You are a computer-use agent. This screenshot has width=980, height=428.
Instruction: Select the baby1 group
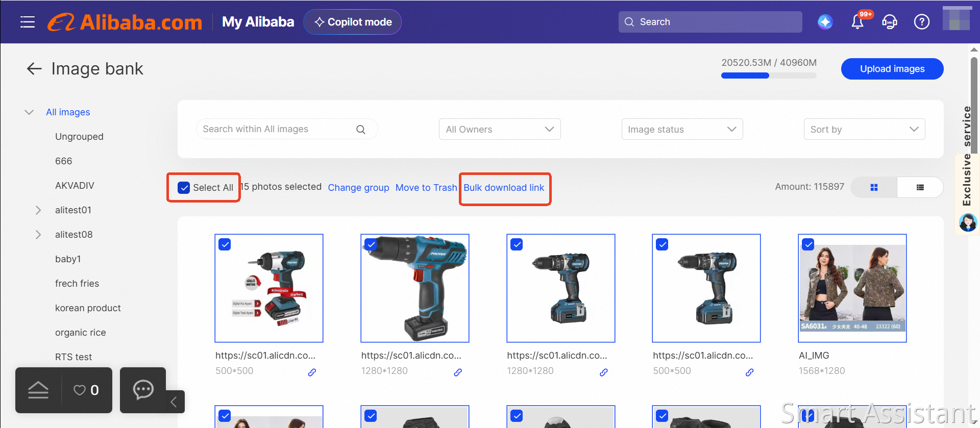click(x=68, y=259)
